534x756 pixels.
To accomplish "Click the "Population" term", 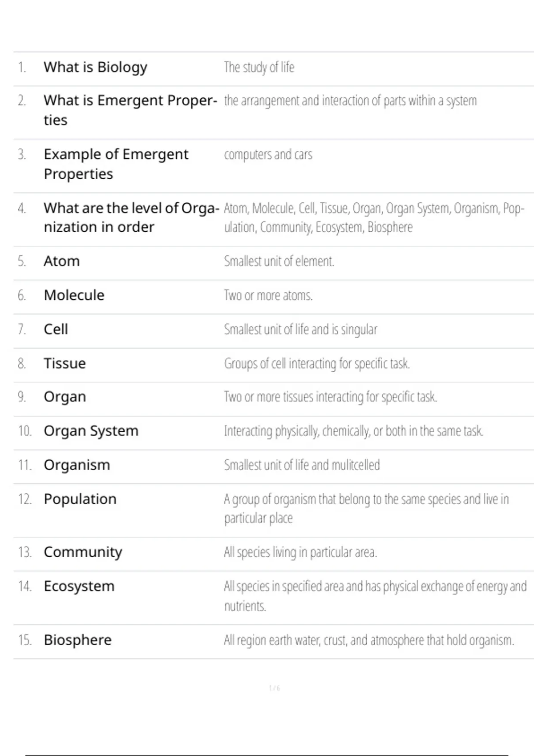I will click(80, 499).
